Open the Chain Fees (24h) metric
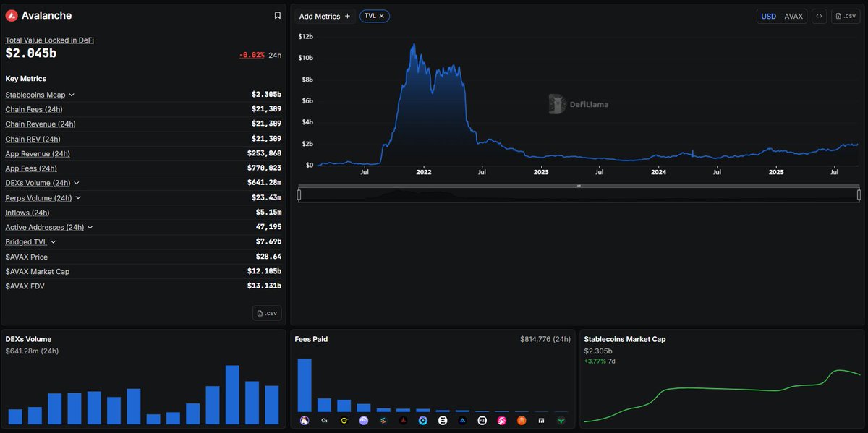This screenshot has height=433, width=868. pyautogui.click(x=33, y=109)
